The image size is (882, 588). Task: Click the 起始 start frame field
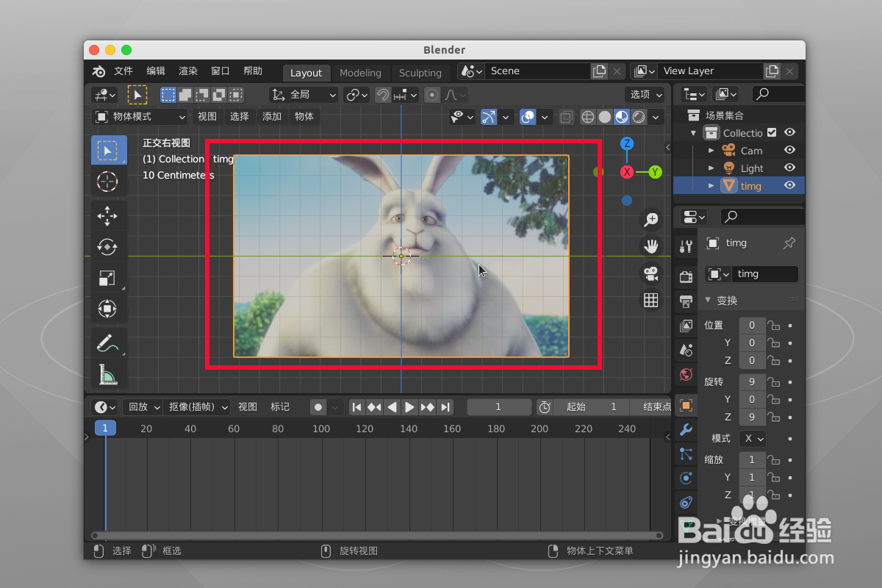591,407
